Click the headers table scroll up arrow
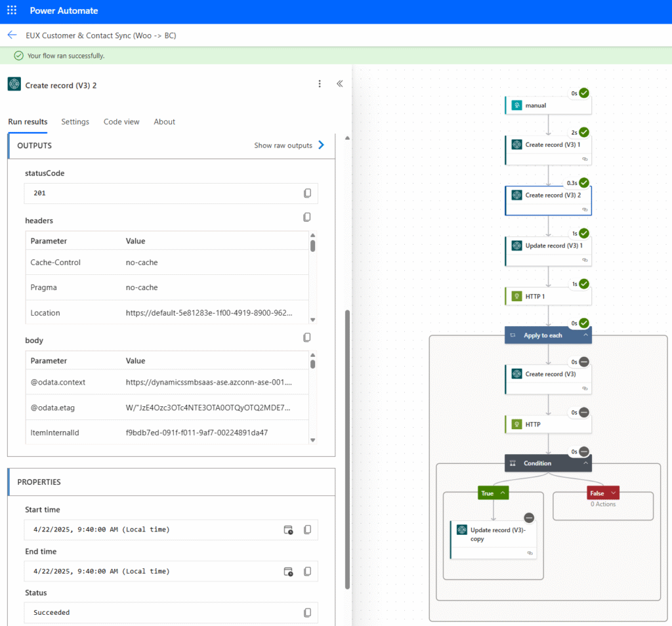672x626 pixels. 313,235
